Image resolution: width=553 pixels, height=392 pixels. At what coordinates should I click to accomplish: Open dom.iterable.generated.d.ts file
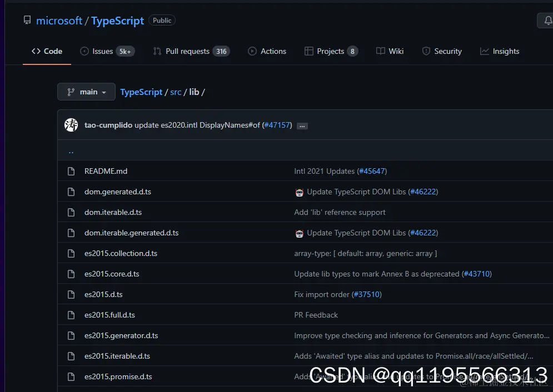pyautogui.click(x=132, y=233)
